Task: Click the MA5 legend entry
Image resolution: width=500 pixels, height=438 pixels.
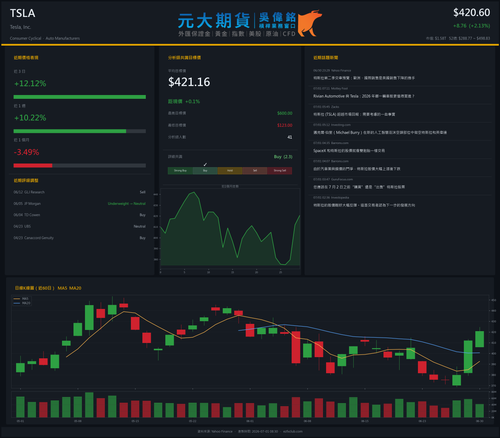Action: coord(21,299)
